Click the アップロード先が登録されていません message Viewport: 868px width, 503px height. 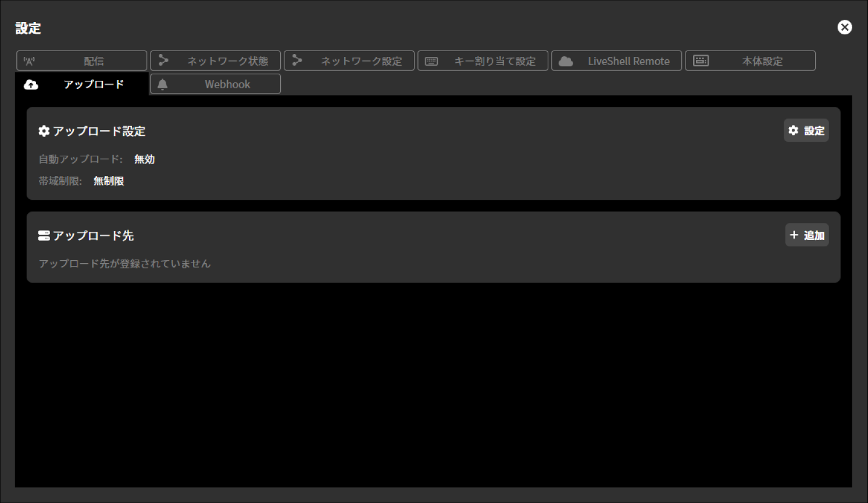(x=124, y=264)
